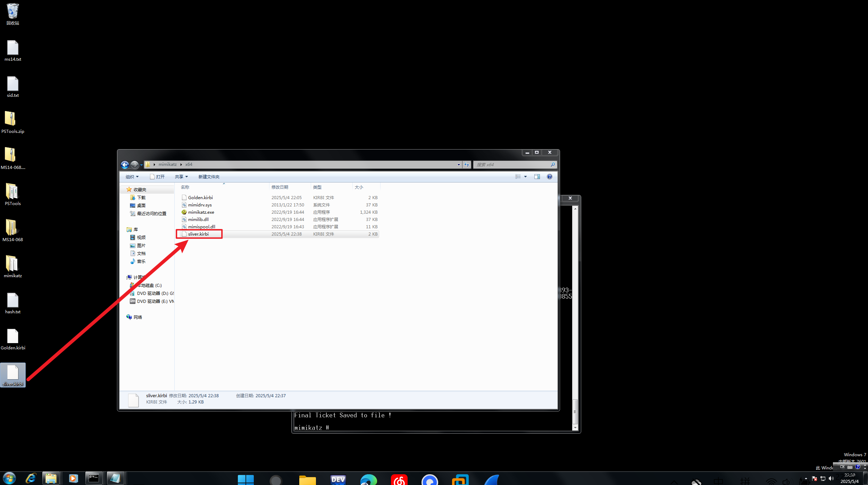
Task: Click the refresh button beside address bar
Action: [x=466, y=165]
